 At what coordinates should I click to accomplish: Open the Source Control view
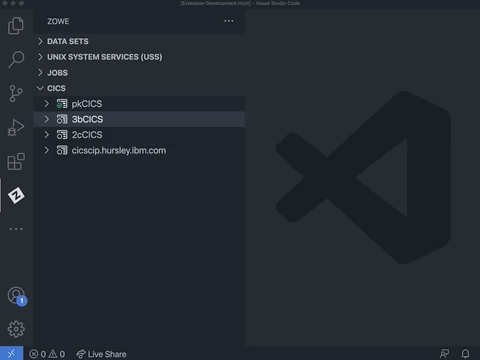point(16,93)
